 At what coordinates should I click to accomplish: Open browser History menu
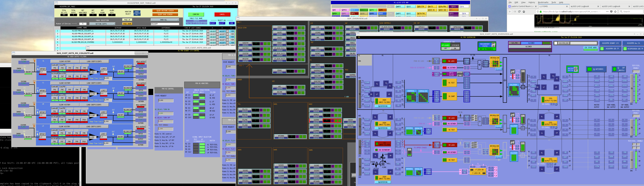pyautogui.click(x=532, y=2)
